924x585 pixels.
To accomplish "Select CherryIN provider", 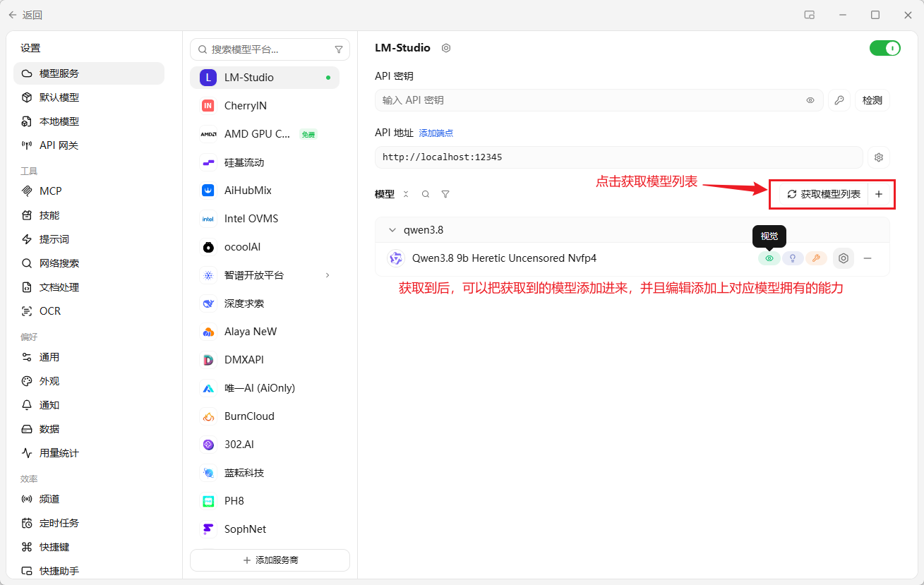I will [265, 106].
